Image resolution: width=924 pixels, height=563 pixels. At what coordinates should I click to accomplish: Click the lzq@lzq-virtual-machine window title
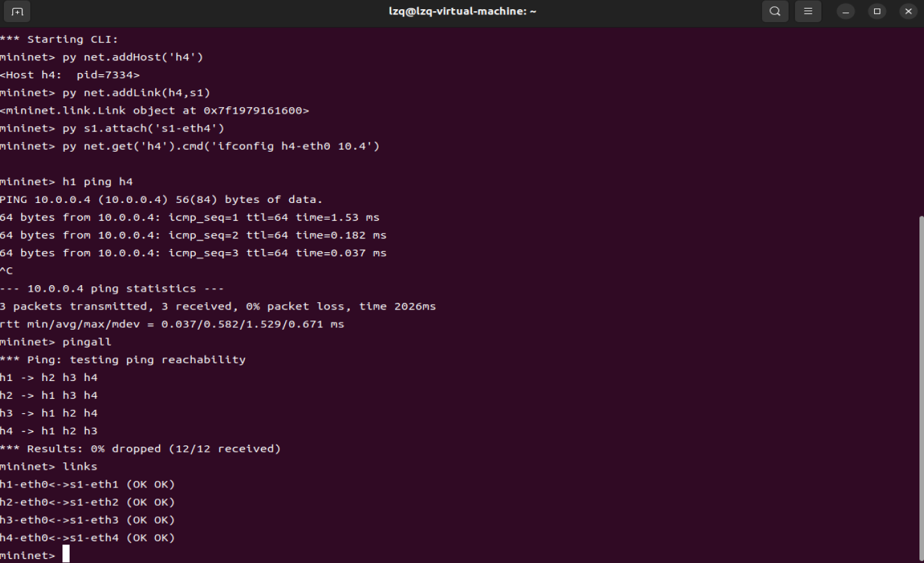point(462,11)
